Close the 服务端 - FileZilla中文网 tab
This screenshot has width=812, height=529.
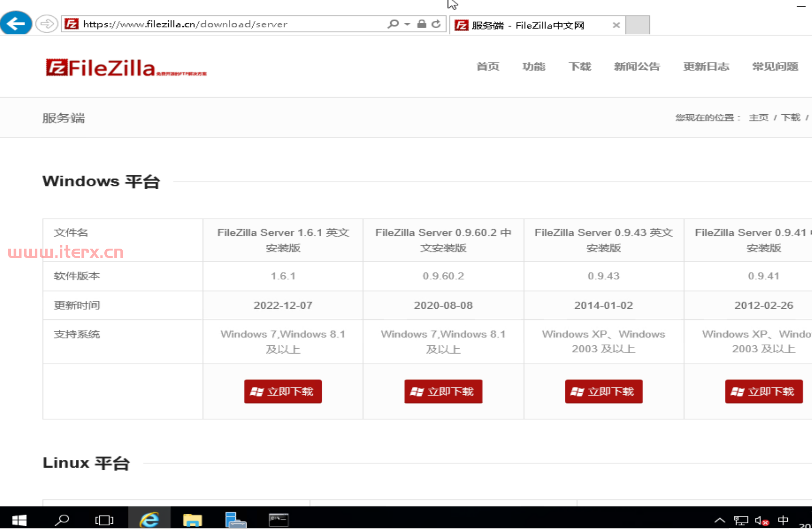click(x=616, y=25)
